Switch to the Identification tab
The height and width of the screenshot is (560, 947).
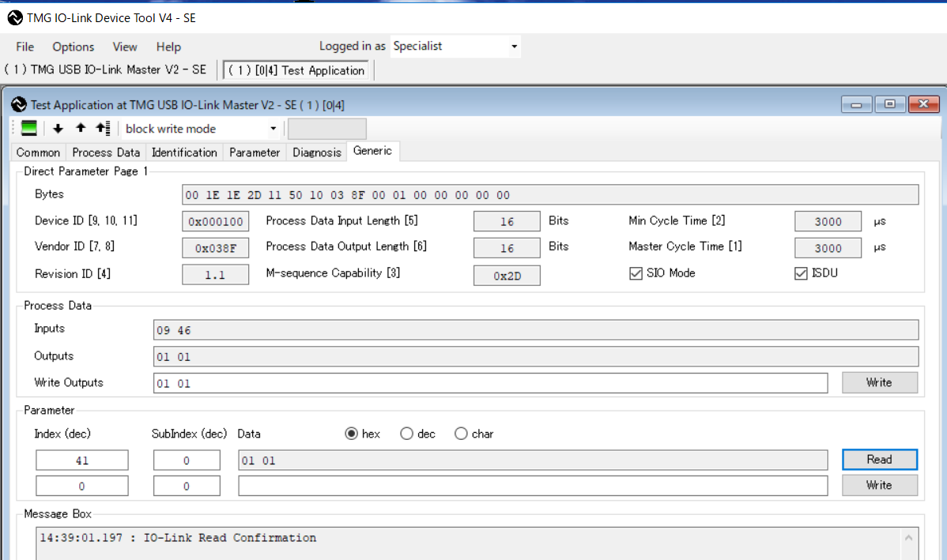click(x=184, y=152)
